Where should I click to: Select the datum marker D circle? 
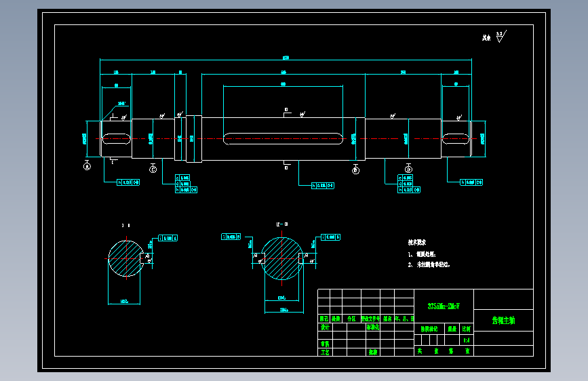[409, 169]
